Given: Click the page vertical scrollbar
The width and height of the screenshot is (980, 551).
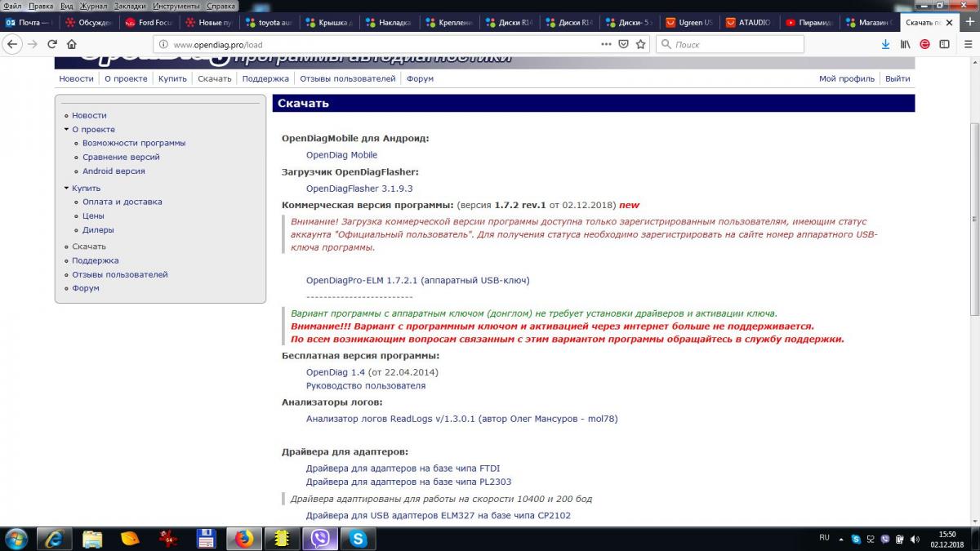Looking at the screenshot, I should pos(973,220).
